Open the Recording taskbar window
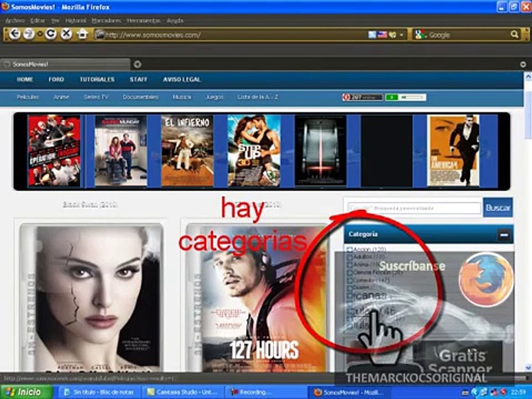532x399 pixels. (265, 392)
